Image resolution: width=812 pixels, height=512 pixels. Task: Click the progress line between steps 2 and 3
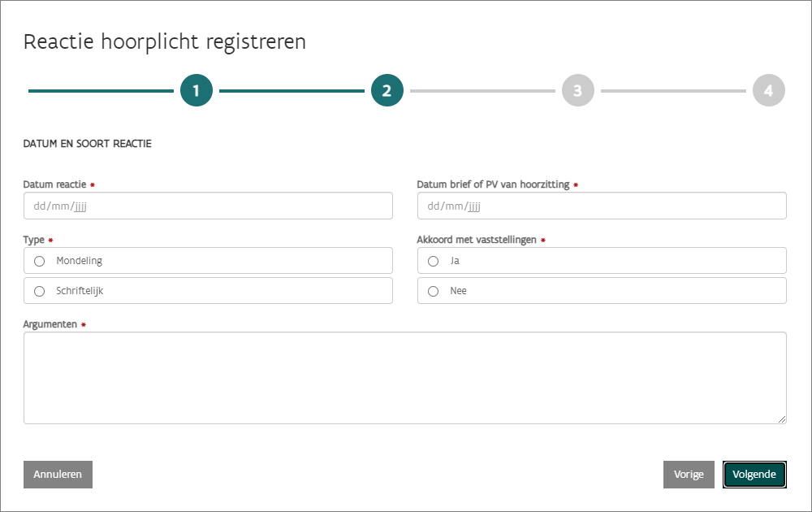(482, 91)
